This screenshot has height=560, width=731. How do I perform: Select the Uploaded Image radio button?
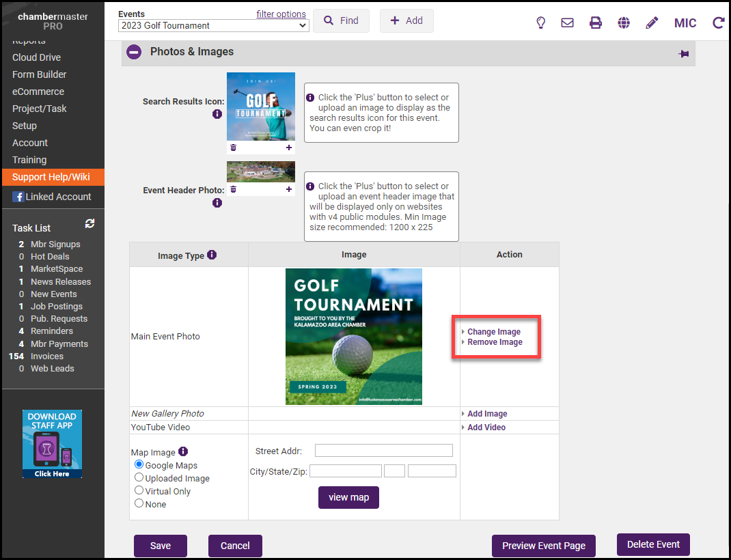pos(139,478)
